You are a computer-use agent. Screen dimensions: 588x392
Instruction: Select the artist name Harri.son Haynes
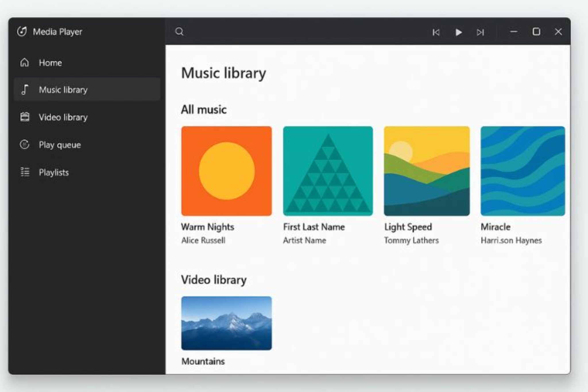[511, 240]
